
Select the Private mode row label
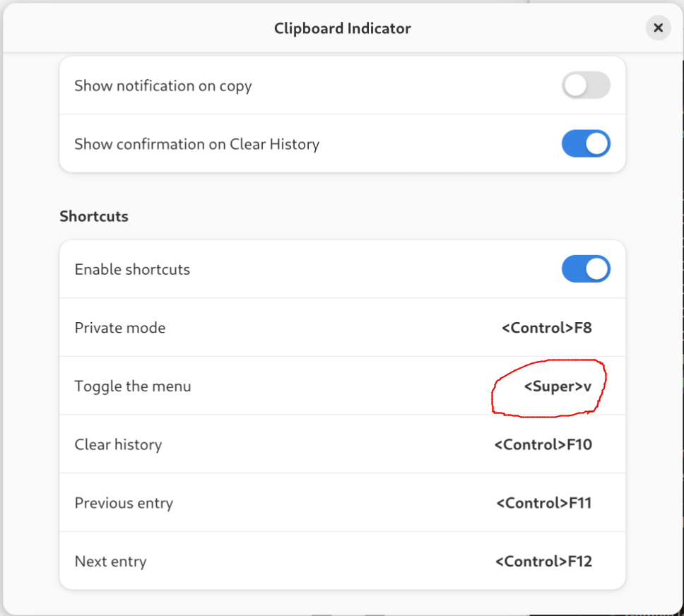click(x=120, y=328)
